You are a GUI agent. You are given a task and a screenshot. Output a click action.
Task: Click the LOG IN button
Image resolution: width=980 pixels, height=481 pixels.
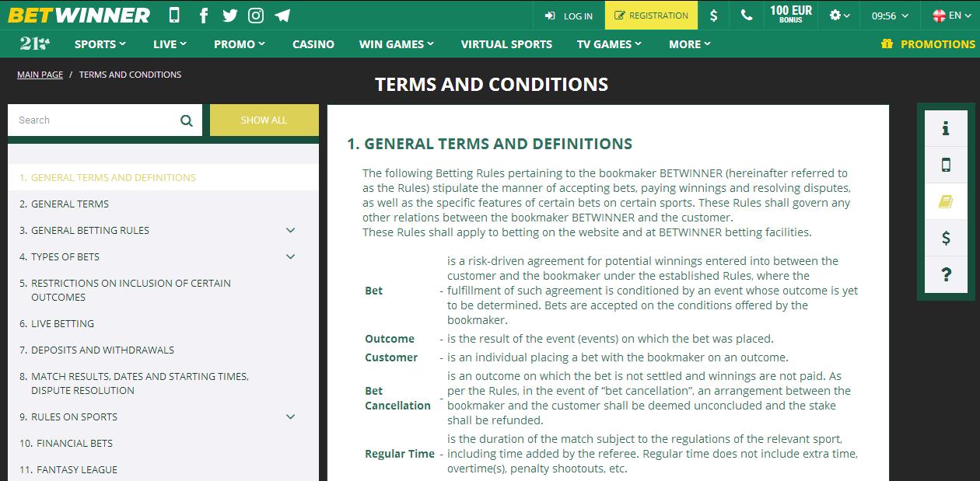click(569, 16)
